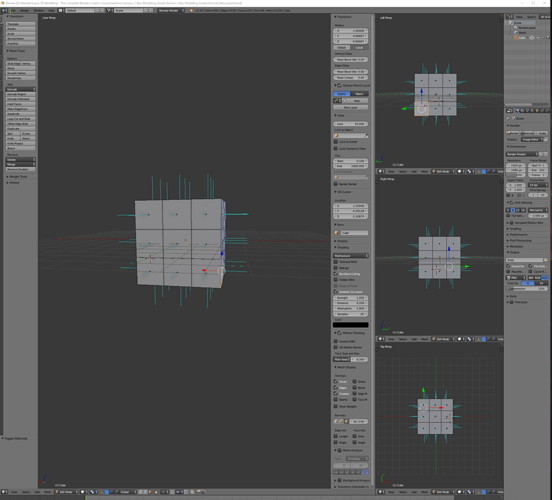Screen dimensions: 552x500
Task: Open the File menu
Action: point(13,11)
